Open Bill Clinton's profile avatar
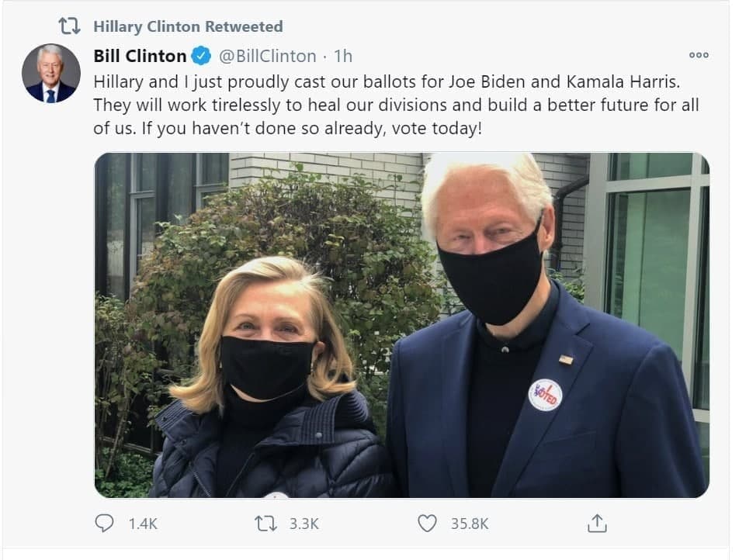 point(50,74)
